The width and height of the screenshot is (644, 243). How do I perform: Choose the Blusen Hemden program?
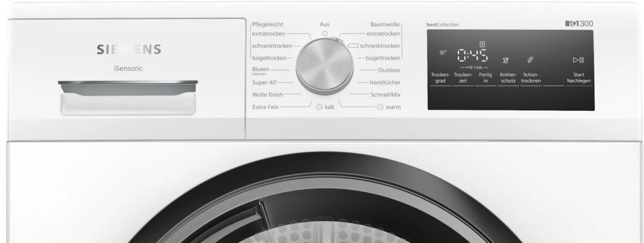tap(261, 71)
